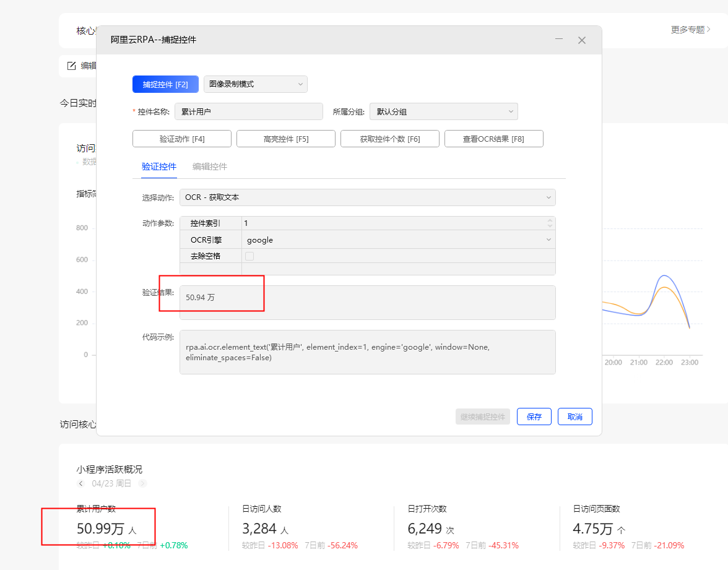The height and width of the screenshot is (570, 728).
Task: Click the 验证动作 [F4] button
Action: [182, 139]
